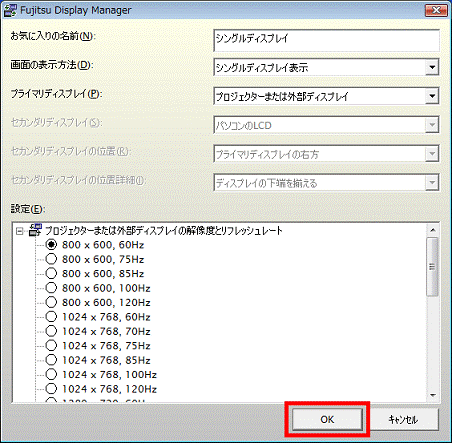Click the monitor icon beside the resolution tree heading

click(35, 230)
